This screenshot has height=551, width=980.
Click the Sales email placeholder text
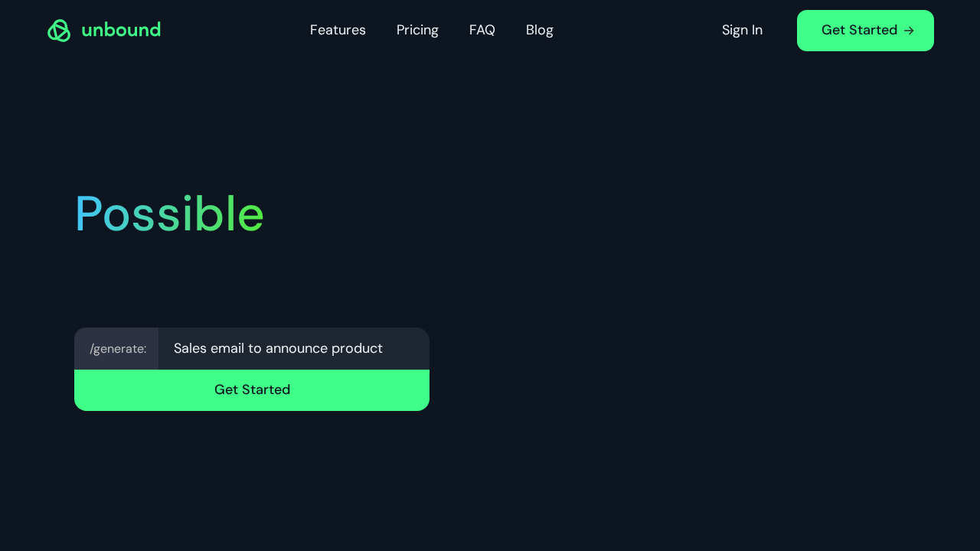point(278,348)
